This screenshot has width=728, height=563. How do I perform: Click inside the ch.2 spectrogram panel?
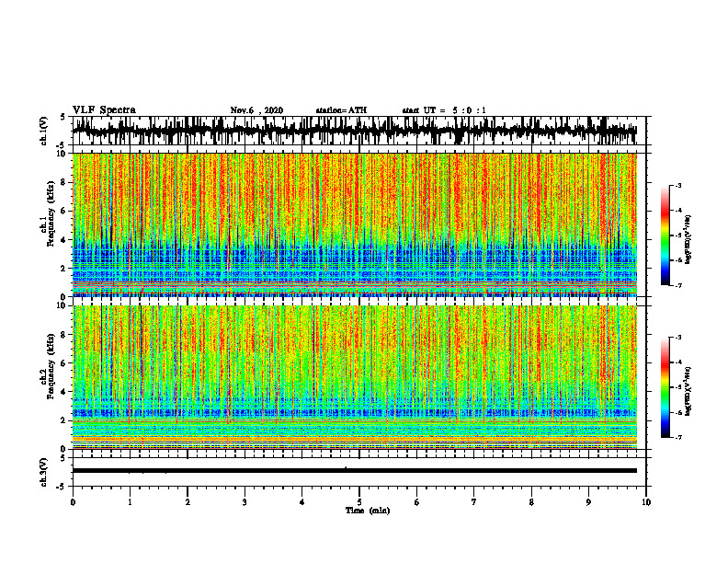tap(355, 377)
